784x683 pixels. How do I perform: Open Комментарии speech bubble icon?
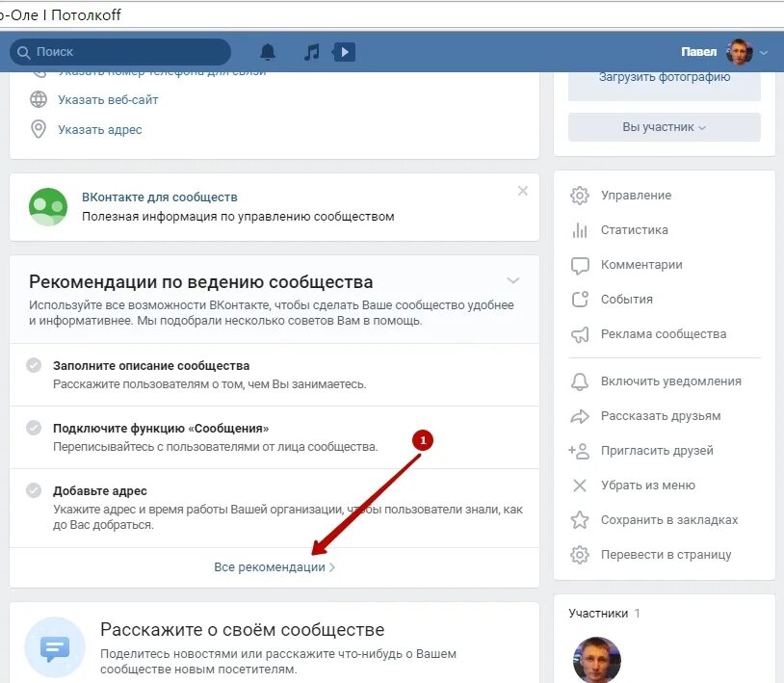pos(580,264)
